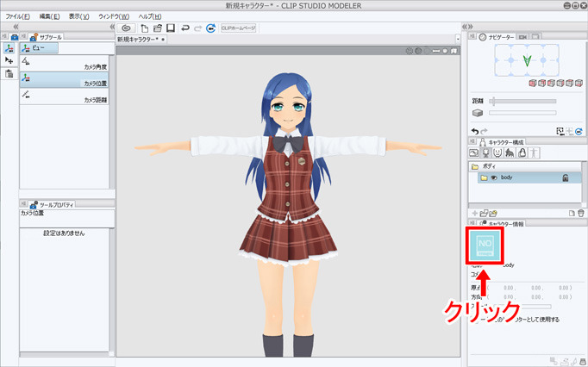
Task: Toggle visibility eye of body layer
Action: [494, 177]
